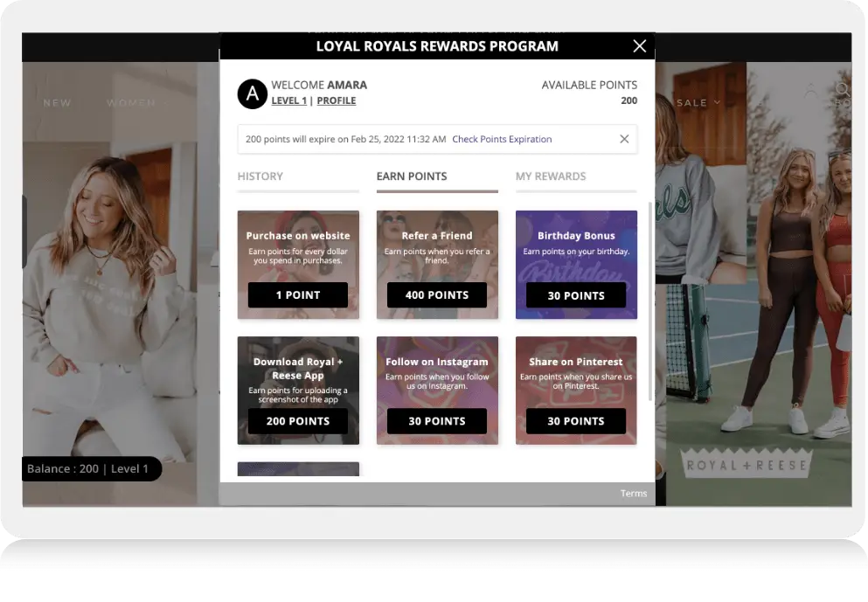Open the LEVEL 1 link
The height and width of the screenshot is (602, 868).
click(x=289, y=100)
